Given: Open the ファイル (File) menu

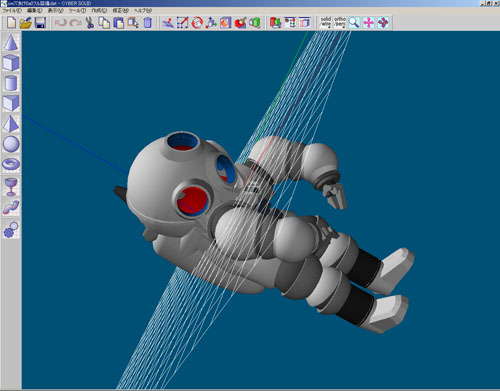Looking at the screenshot, I should [x=12, y=11].
